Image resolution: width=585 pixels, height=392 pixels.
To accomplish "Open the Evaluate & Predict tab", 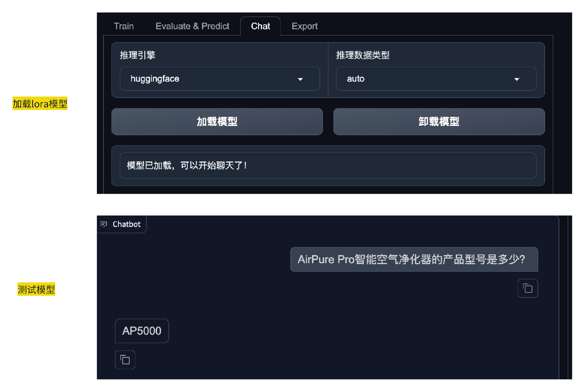I will pyautogui.click(x=192, y=26).
